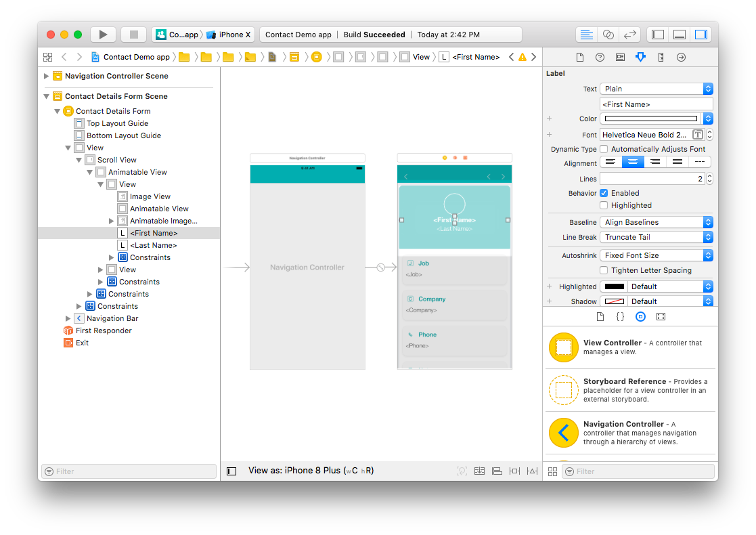Open the Identity inspector tab
The height and width of the screenshot is (535, 756).
pyautogui.click(x=620, y=58)
